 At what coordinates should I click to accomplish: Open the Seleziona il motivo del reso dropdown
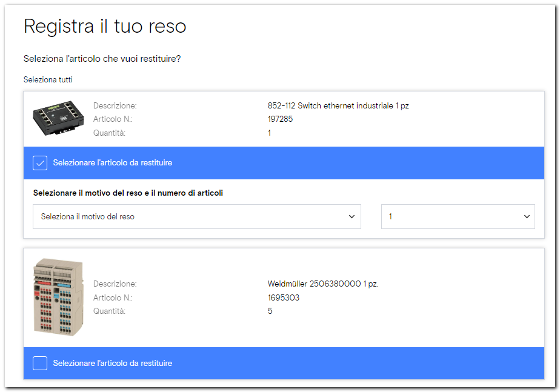[196, 216]
